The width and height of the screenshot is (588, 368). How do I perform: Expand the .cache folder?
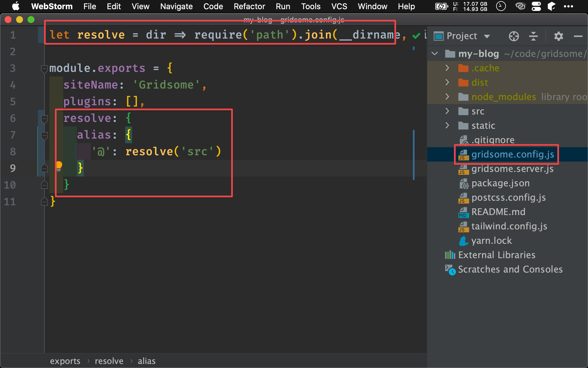click(447, 68)
